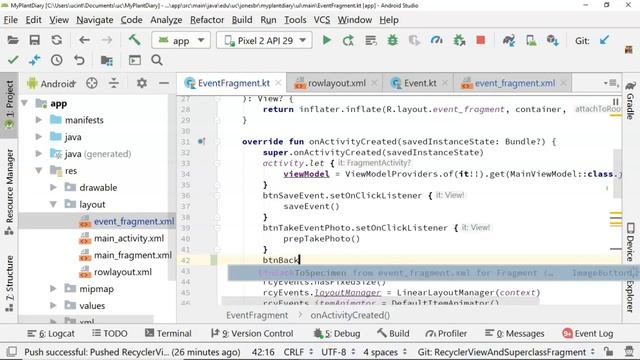Expand the mipmap folder
This screenshot has width=640, height=360.
click(53, 289)
